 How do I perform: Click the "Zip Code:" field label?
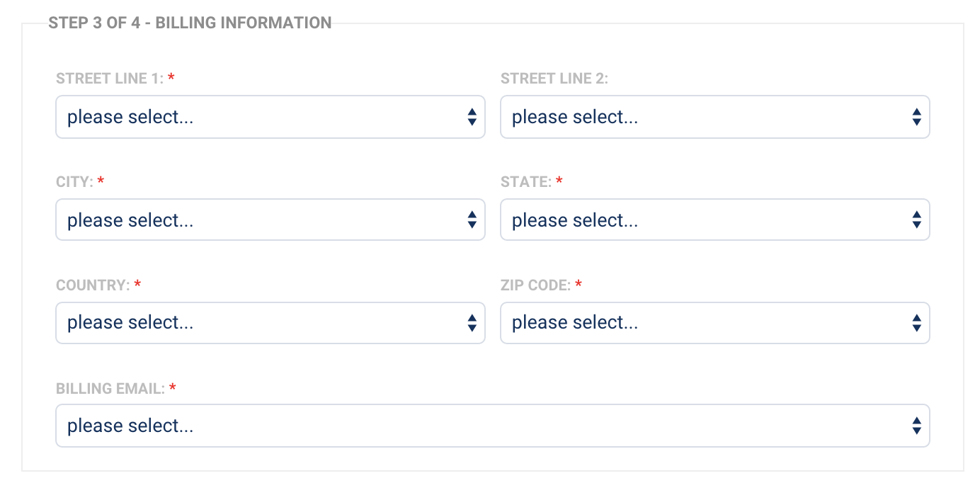535,285
